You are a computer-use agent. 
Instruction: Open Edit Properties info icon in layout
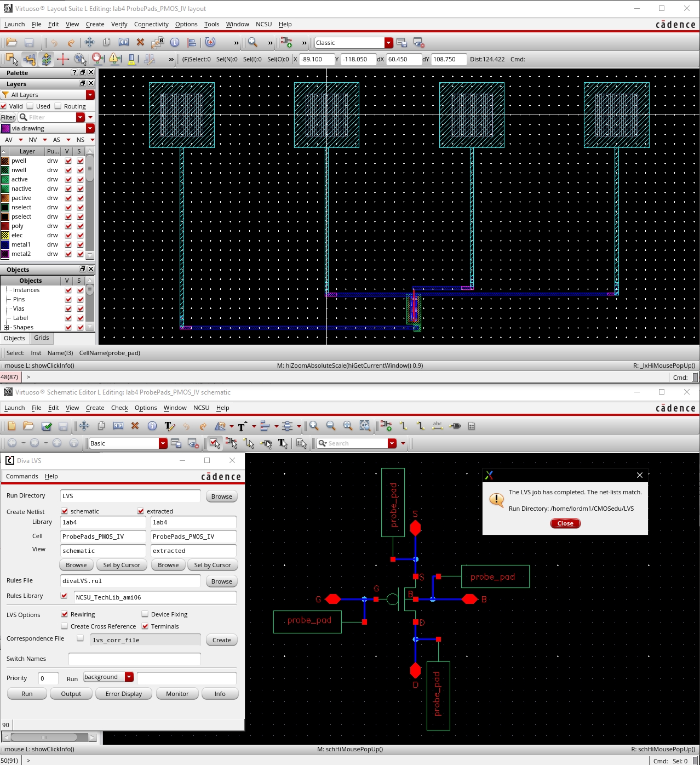175,42
